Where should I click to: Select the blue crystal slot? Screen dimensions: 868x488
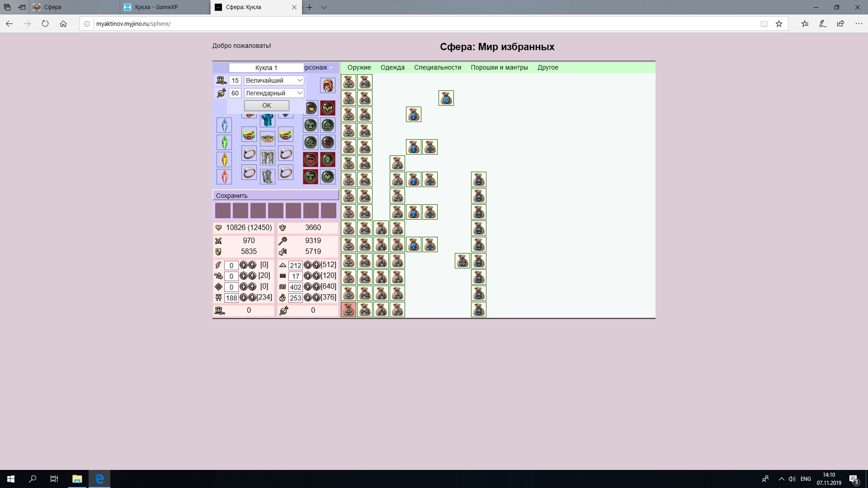tap(224, 125)
